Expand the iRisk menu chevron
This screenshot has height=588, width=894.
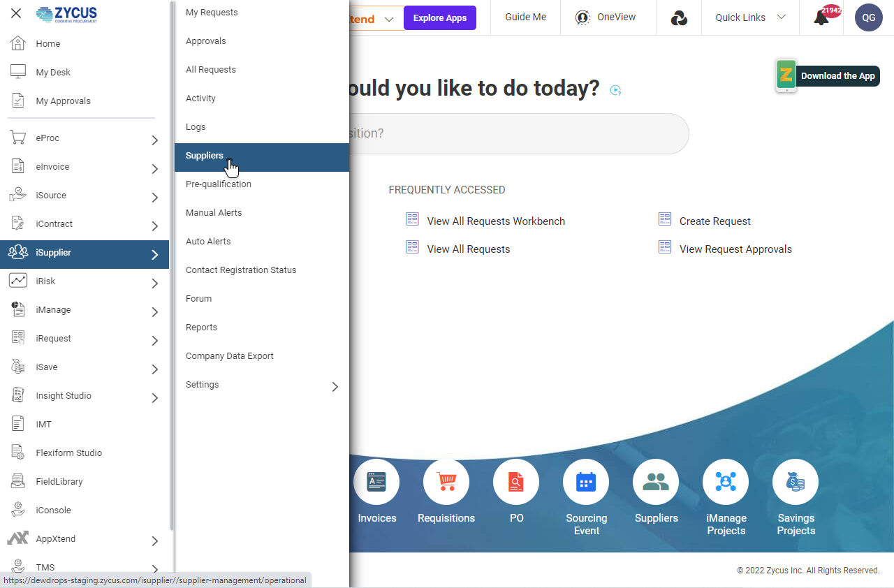(x=155, y=284)
